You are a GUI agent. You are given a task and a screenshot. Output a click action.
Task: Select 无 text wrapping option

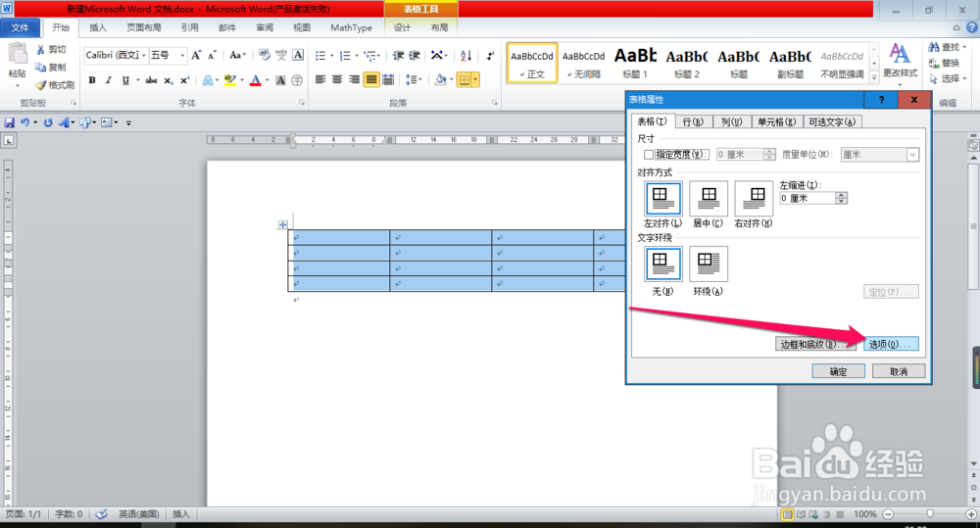click(x=662, y=264)
